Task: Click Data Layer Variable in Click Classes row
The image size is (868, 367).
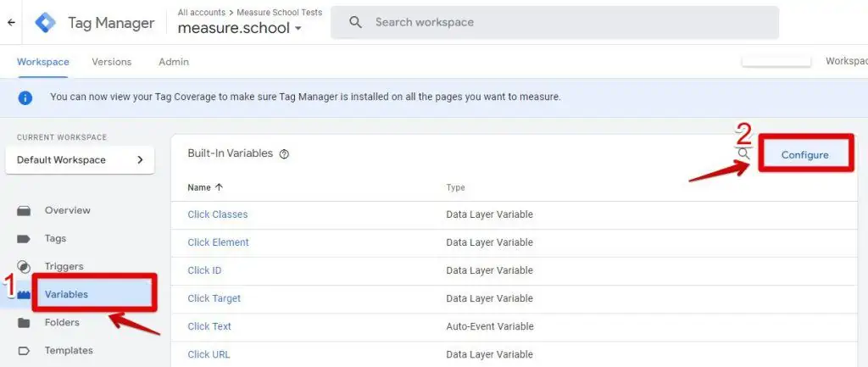Action: (489, 214)
